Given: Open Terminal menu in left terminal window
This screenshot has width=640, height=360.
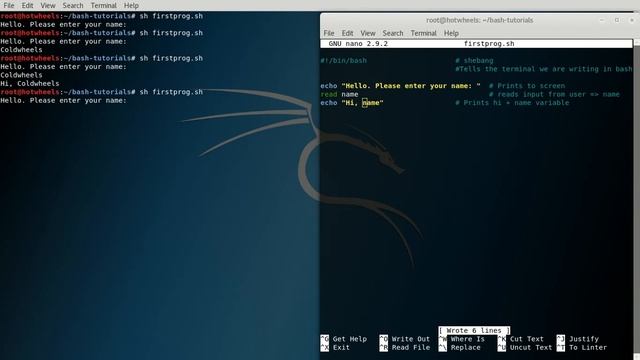Looking at the screenshot, I should pyautogui.click(x=103, y=5).
